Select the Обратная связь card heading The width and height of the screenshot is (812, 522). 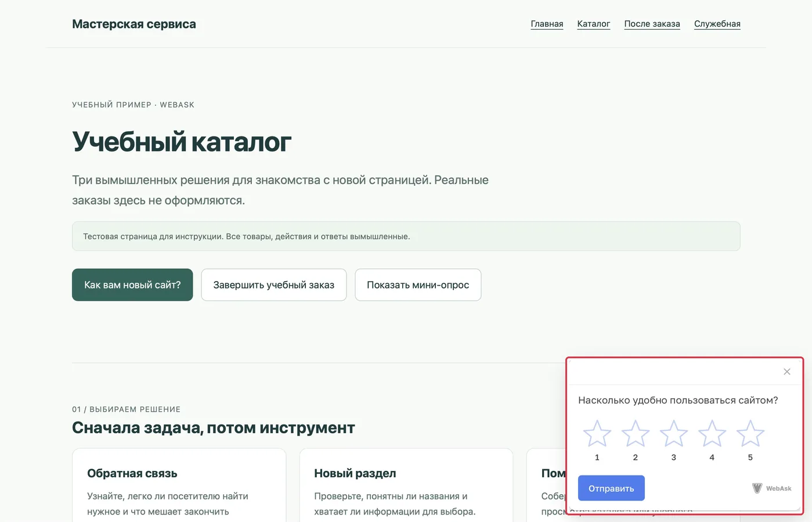[x=132, y=473]
